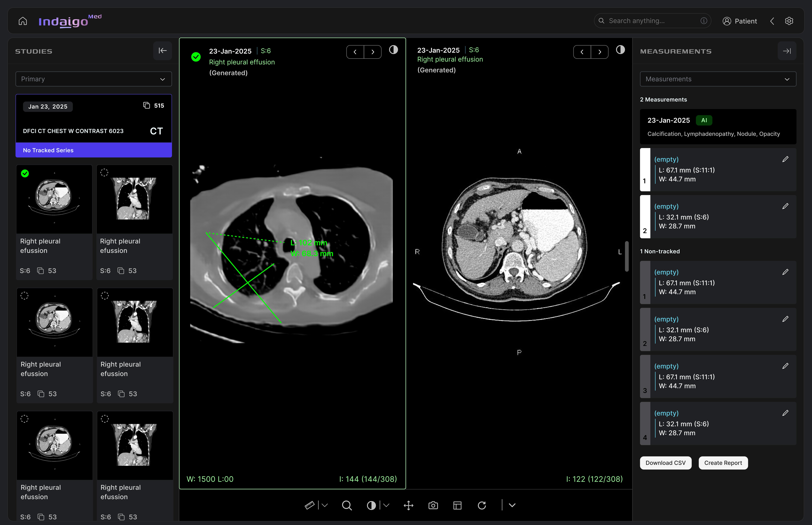Expand more tools chevron in toolbar
This screenshot has width=812, height=525.
512,505
